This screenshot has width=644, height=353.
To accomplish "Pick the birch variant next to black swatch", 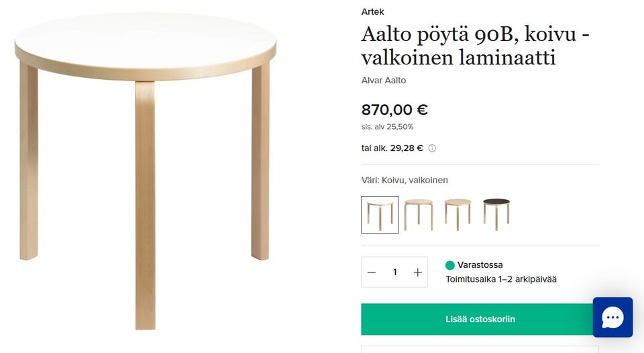I will [x=458, y=213].
